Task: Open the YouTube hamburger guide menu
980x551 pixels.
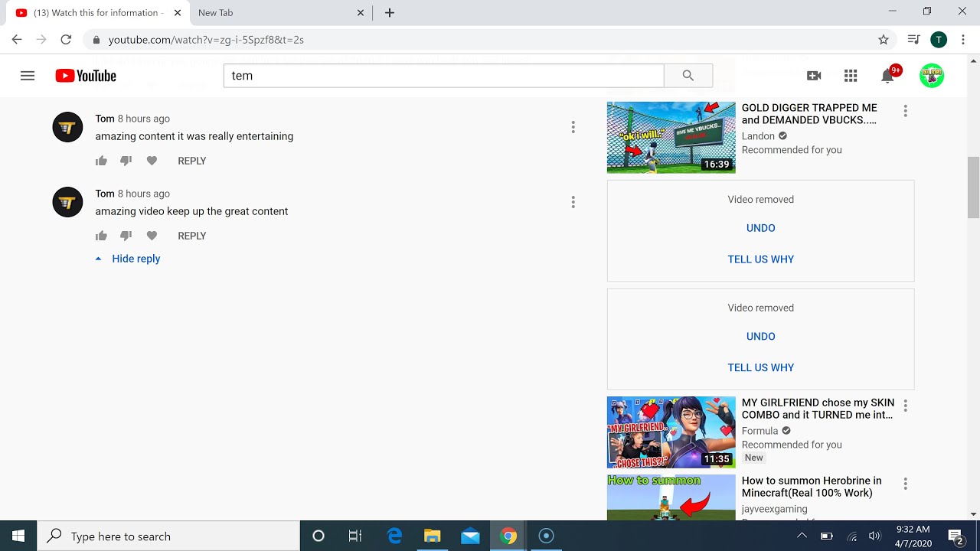Action: point(28,76)
